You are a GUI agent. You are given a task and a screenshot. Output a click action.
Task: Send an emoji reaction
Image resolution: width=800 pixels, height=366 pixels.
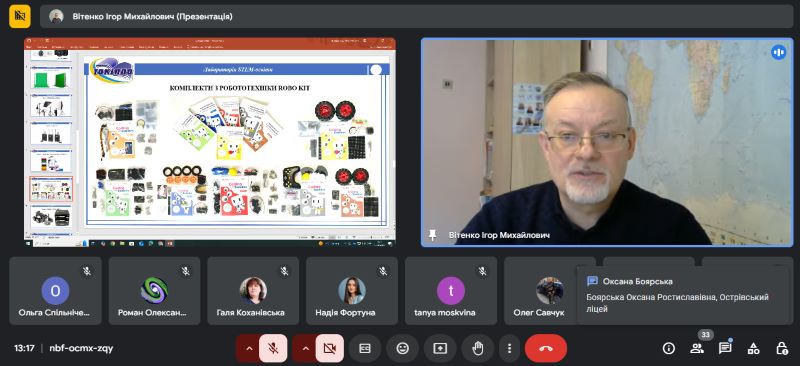coord(403,348)
